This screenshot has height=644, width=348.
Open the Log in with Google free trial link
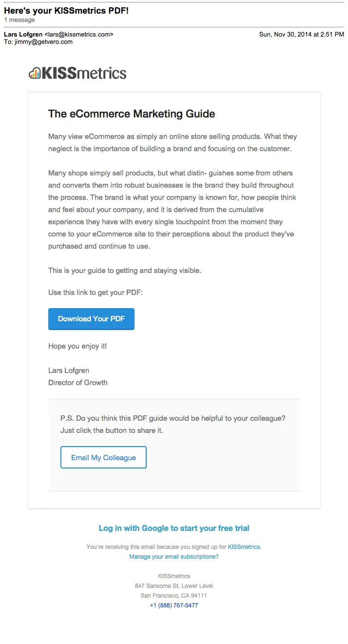(x=174, y=528)
